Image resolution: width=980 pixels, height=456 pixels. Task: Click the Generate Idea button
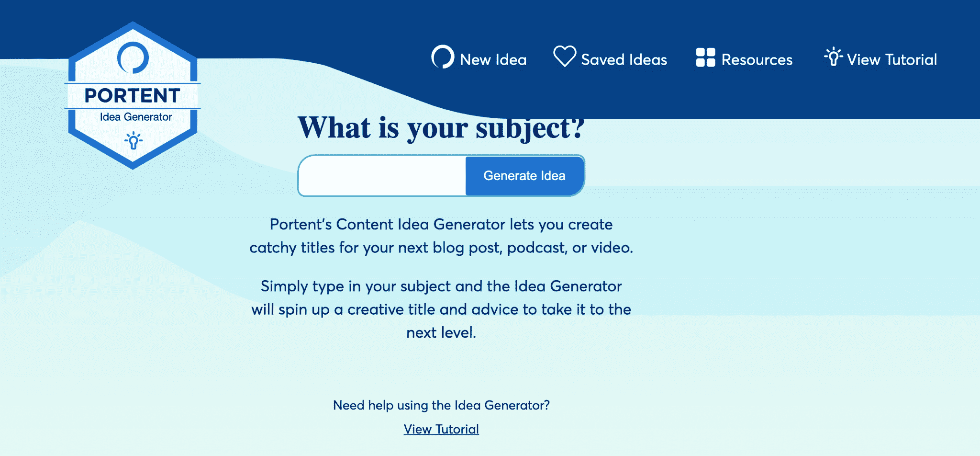tap(524, 176)
